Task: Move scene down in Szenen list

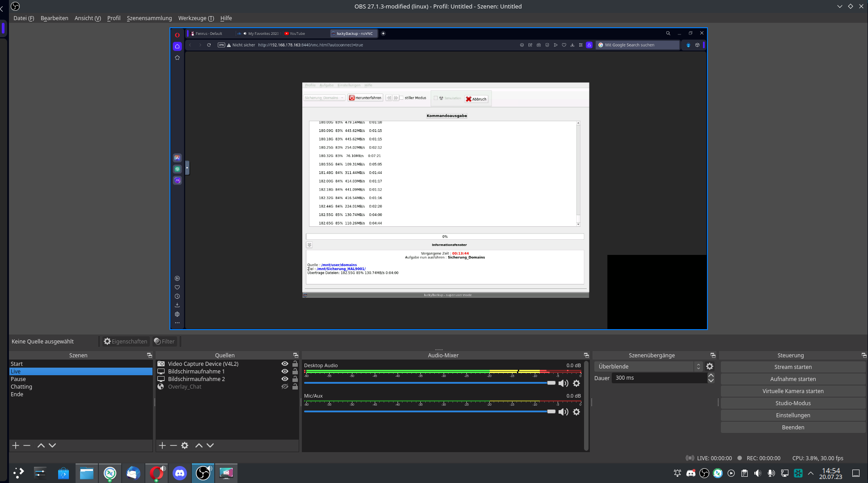Action: coord(52,445)
